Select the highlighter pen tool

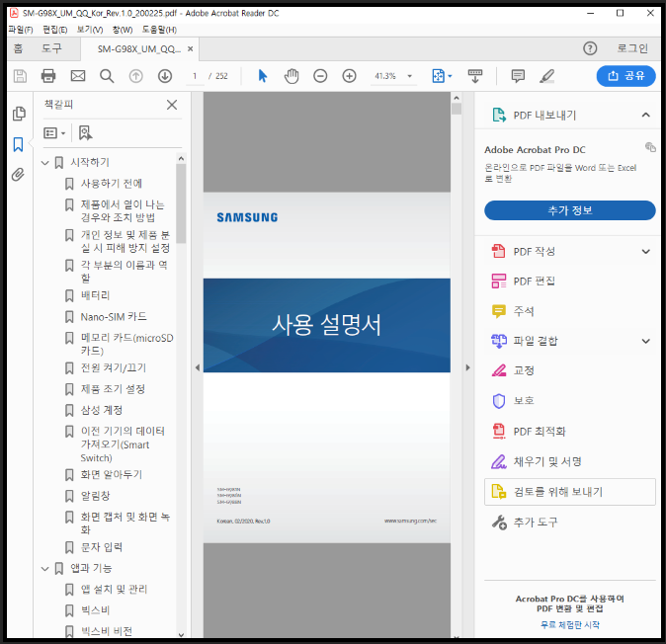click(547, 76)
